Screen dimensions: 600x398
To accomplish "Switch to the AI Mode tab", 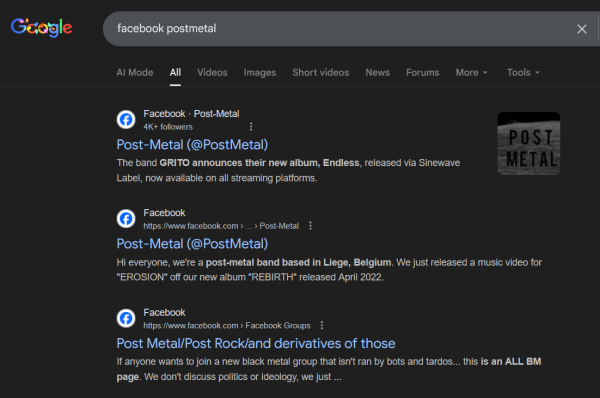I will [135, 72].
